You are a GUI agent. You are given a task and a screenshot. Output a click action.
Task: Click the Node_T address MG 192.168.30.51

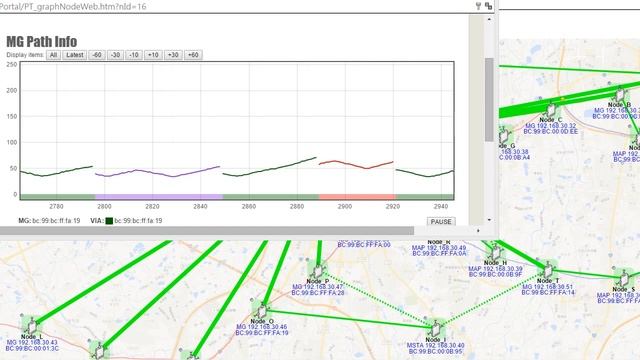[548, 287]
